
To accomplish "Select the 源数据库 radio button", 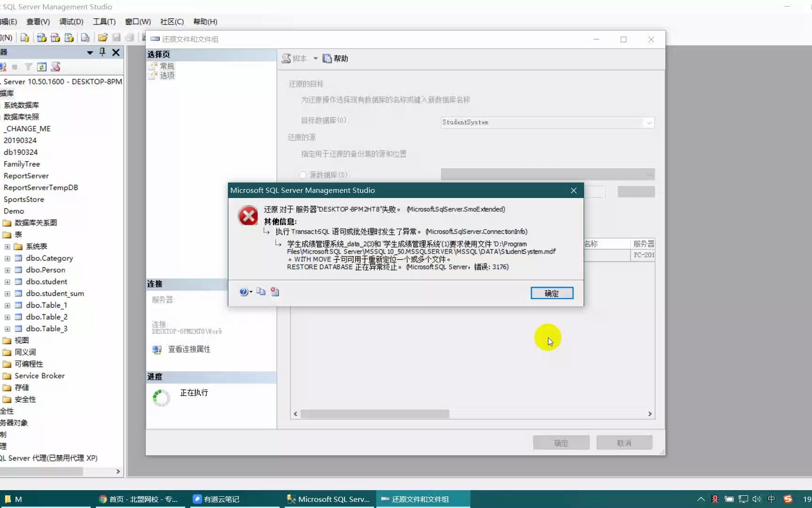I will (303, 175).
